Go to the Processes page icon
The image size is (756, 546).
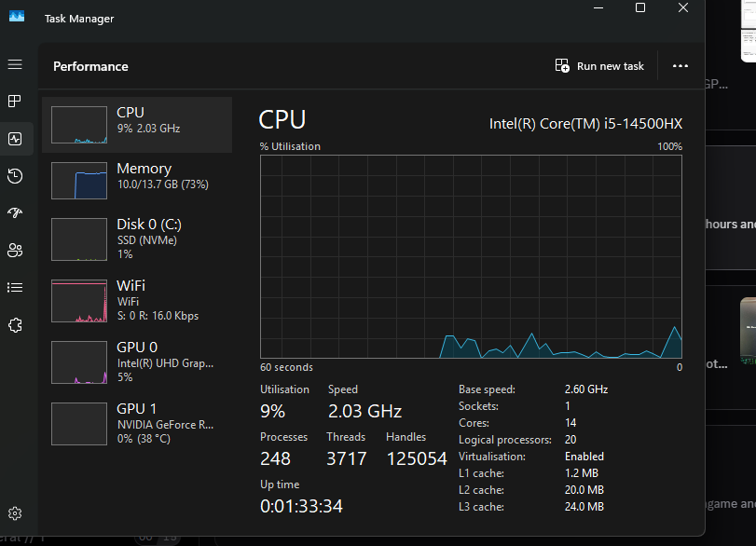pos(15,101)
